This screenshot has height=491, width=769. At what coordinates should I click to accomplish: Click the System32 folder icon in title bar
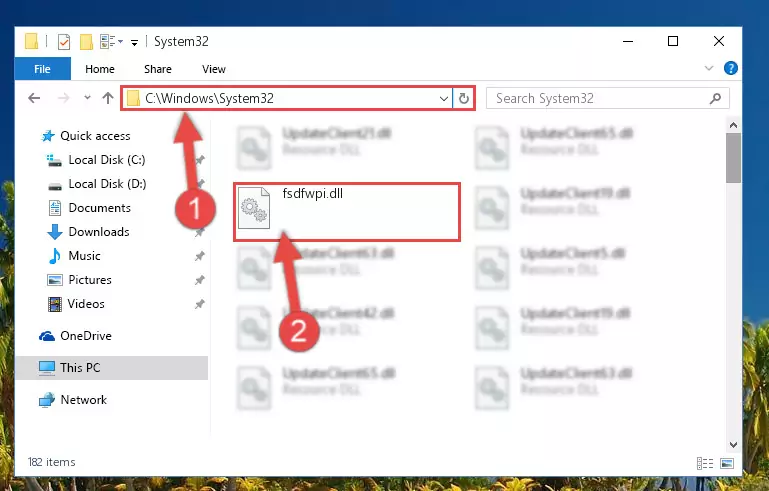point(31,42)
